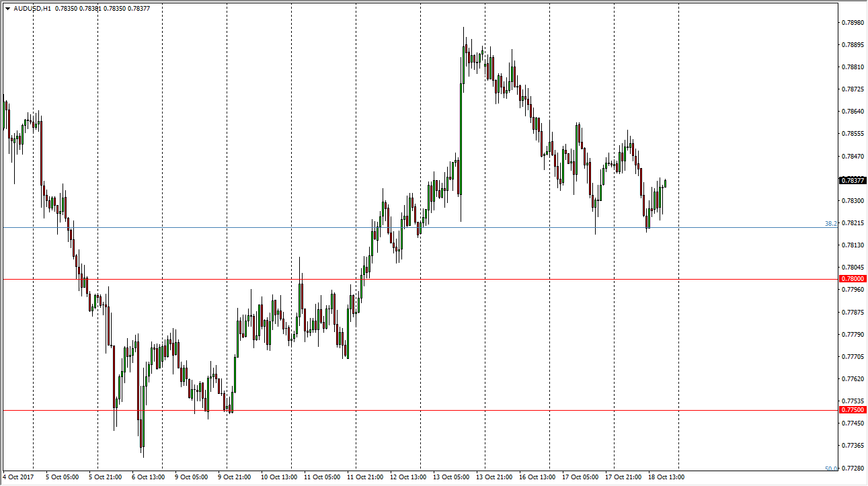Click the triangle arrow beside AUDUSD,H1
This screenshot has height=486, width=868.
[7, 9]
